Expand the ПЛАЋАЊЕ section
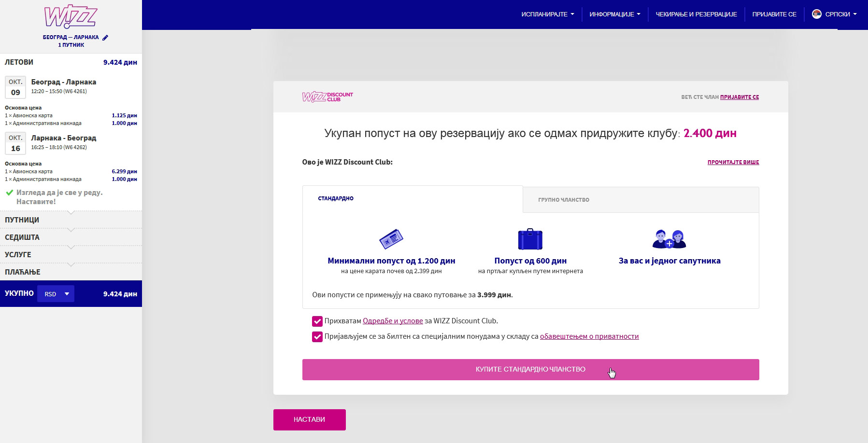Screen dimensions: 868x443 click(71, 272)
